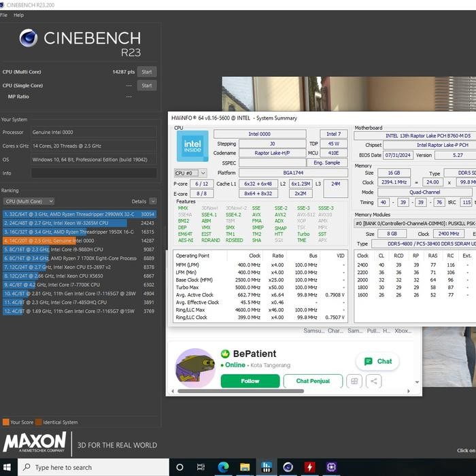
Task: Open the CPU #0 selector in HWiNFO
Action: 190,173
